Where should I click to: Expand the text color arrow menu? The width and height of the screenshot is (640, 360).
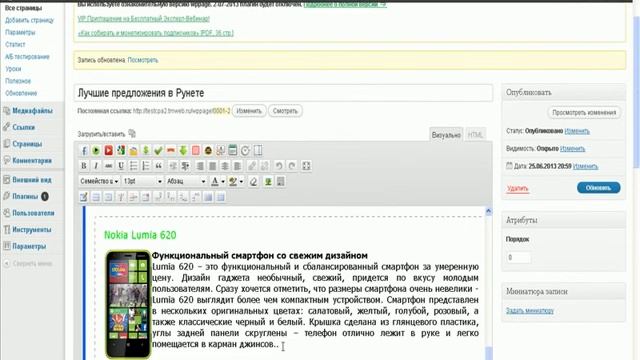(223, 182)
